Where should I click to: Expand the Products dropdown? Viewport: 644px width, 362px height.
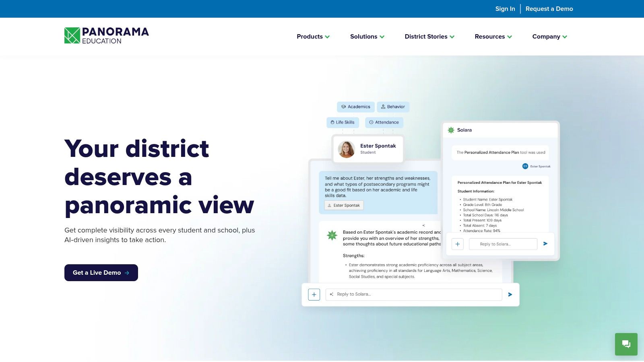point(313,37)
